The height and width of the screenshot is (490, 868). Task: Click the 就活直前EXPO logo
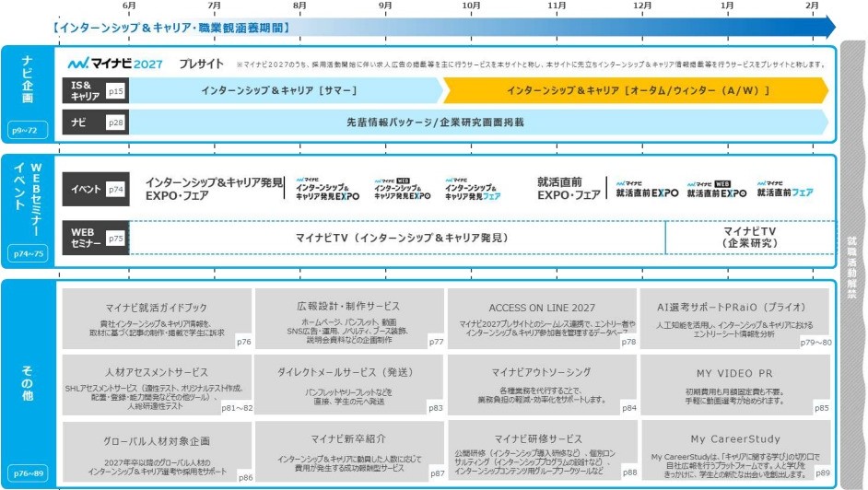[647, 189]
